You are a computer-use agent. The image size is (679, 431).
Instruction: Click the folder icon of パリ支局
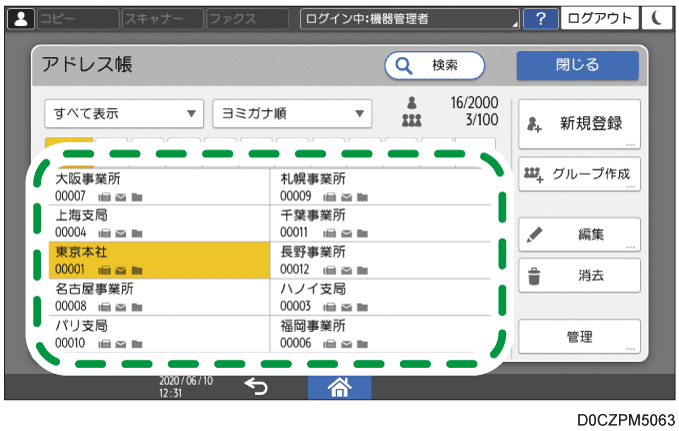[x=137, y=344]
